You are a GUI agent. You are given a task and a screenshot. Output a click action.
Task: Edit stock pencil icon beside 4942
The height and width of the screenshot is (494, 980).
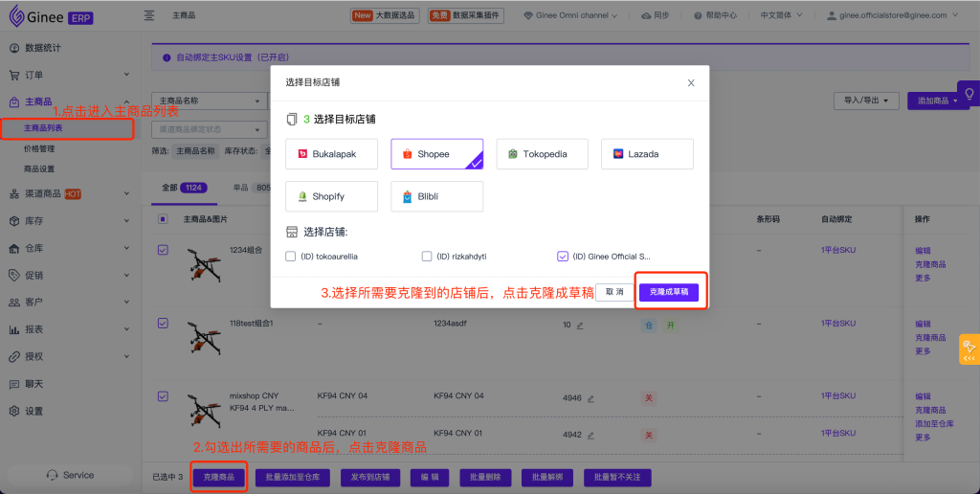(x=590, y=436)
